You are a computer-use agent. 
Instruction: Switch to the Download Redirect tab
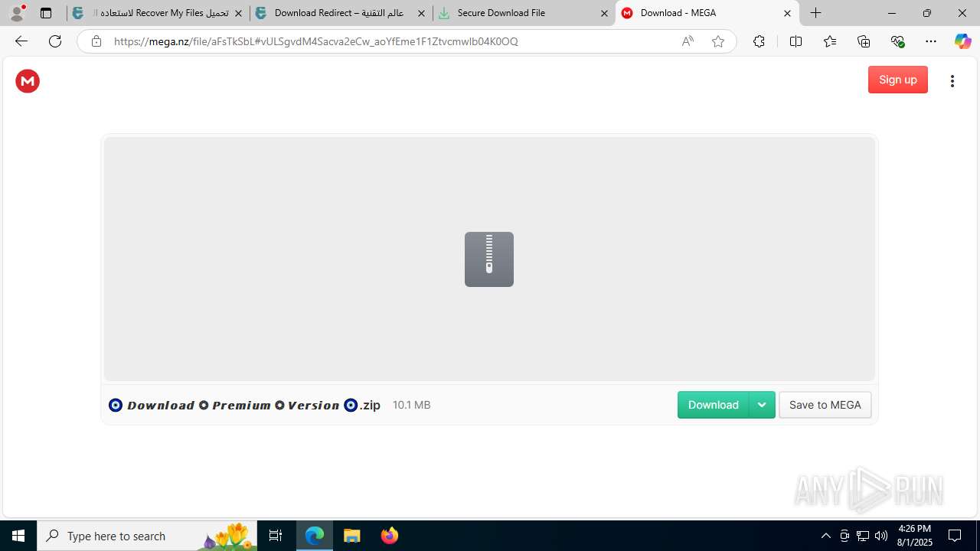pos(341,13)
